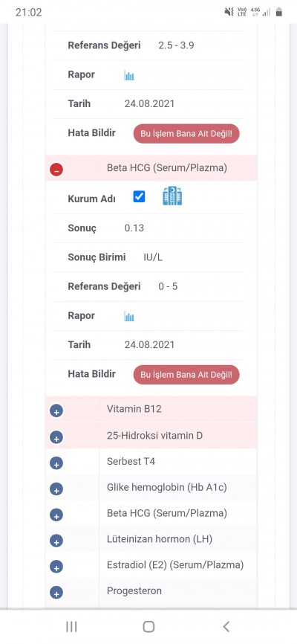The height and width of the screenshot is (644, 297).
Task: Open report chart icon dated 24.08.2021 top
Action: (129, 75)
